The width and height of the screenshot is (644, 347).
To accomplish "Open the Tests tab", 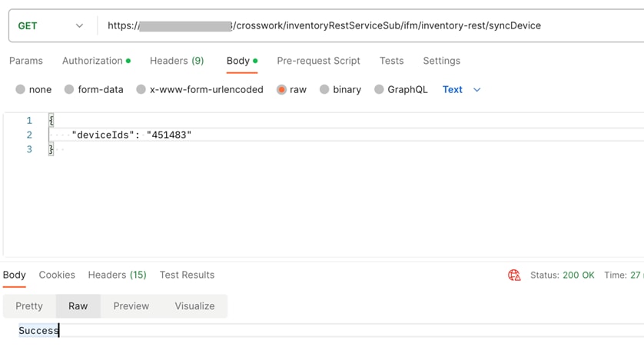I will point(391,61).
